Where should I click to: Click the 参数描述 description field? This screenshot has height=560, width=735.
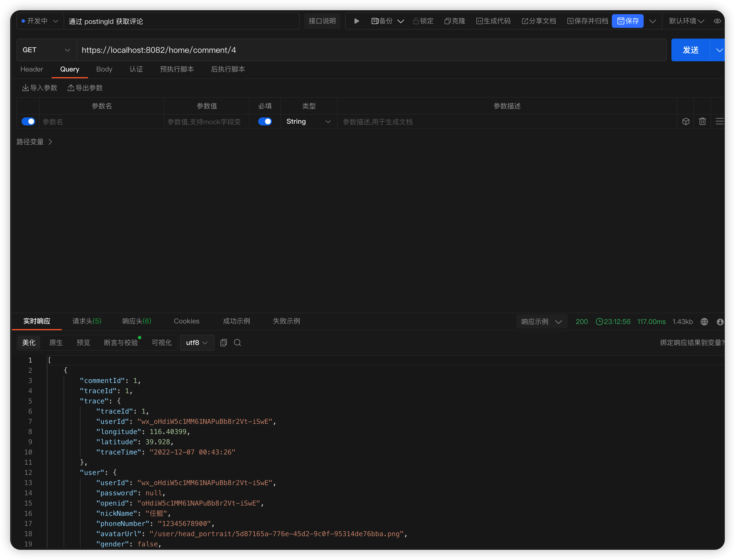tap(507, 122)
